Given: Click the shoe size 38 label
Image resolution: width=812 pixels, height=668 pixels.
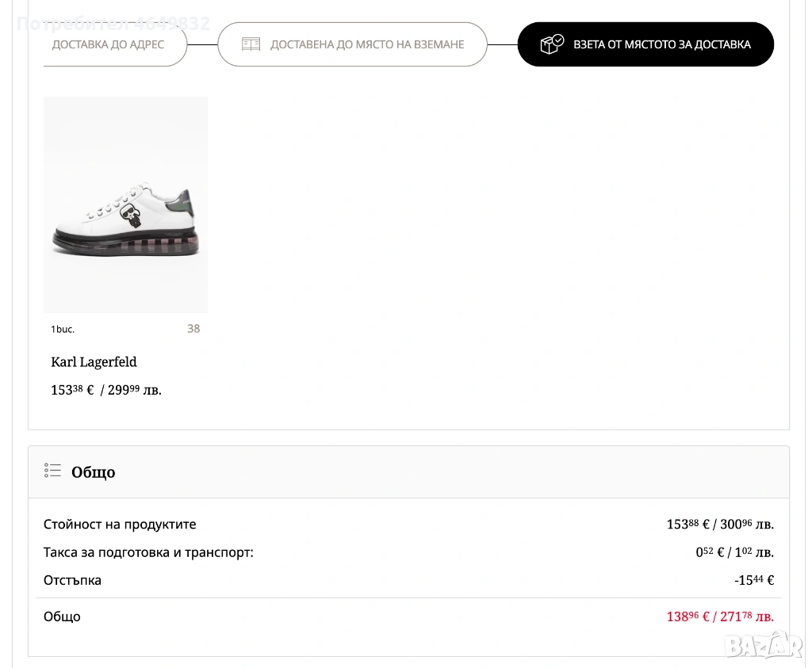Looking at the screenshot, I should (193, 329).
